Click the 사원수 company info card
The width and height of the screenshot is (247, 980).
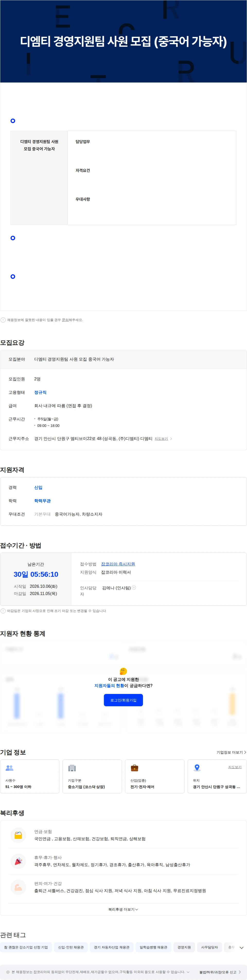tap(30, 776)
